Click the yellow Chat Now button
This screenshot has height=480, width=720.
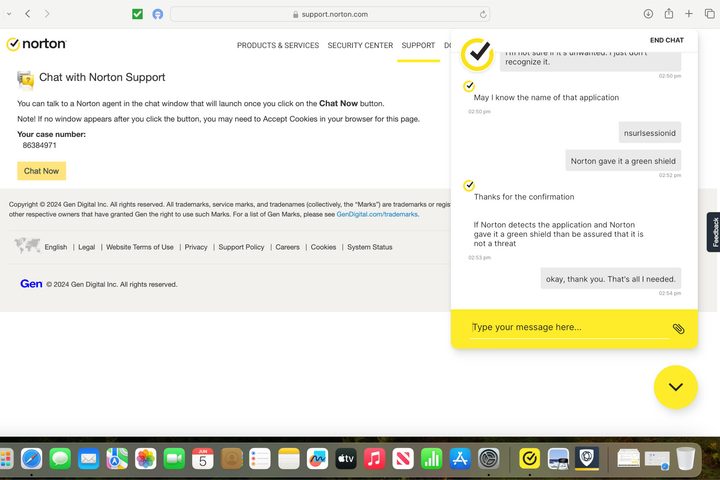(x=42, y=171)
